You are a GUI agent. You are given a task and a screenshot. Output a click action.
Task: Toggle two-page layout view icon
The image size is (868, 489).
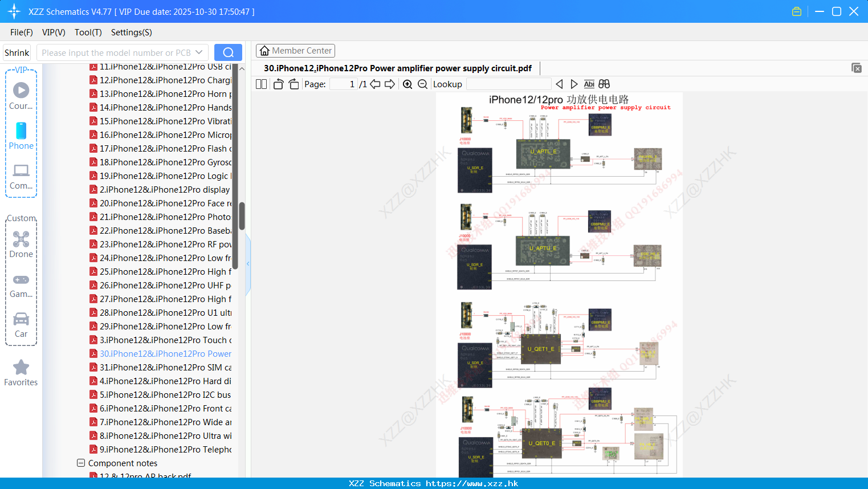pos(261,84)
